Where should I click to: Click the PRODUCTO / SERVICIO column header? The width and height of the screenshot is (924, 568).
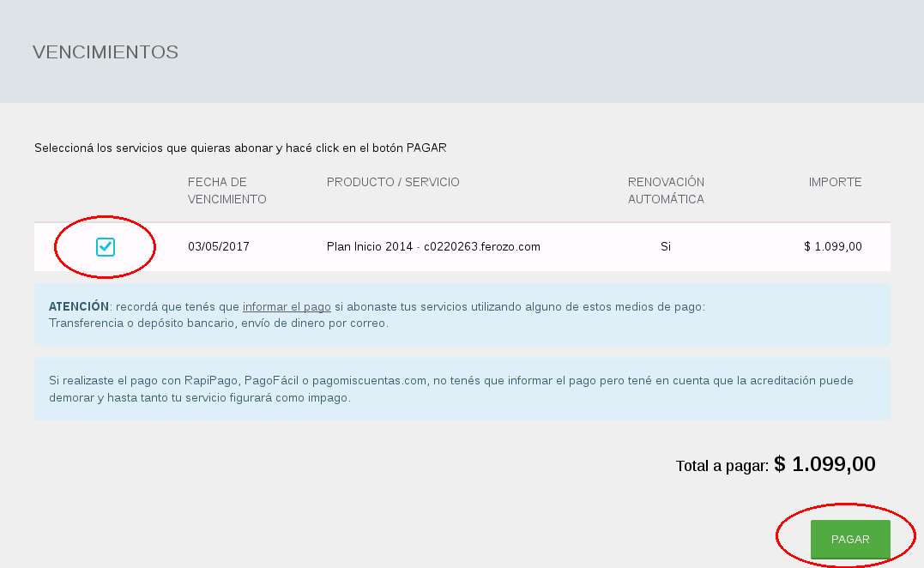(393, 182)
